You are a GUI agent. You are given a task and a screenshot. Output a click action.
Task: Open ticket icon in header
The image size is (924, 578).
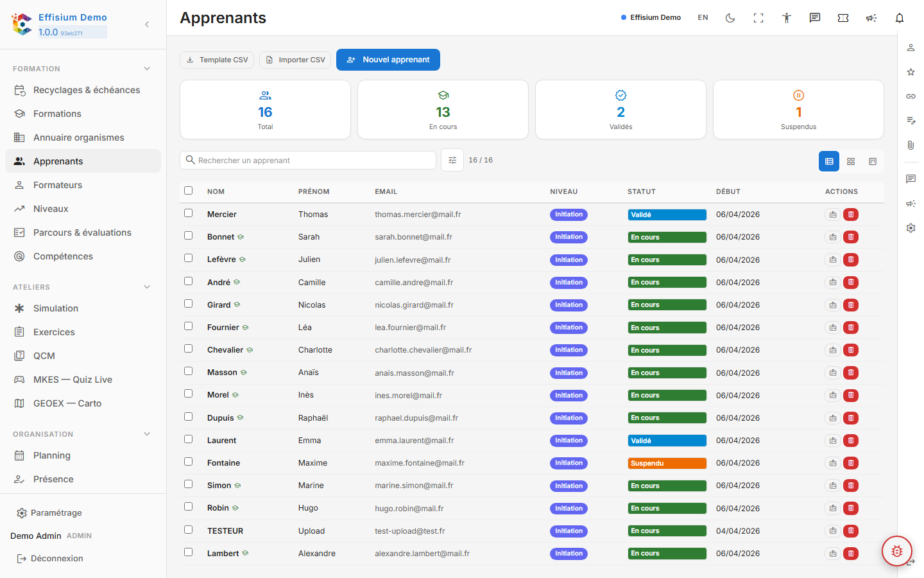843,18
